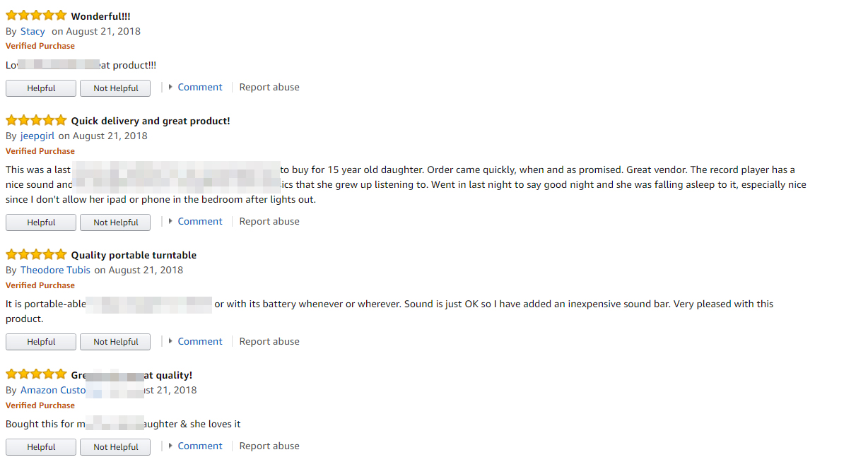The height and width of the screenshot is (469, 868).
Task: Mark Theodore Tubis review as Helpful
Action: point(41,343)
